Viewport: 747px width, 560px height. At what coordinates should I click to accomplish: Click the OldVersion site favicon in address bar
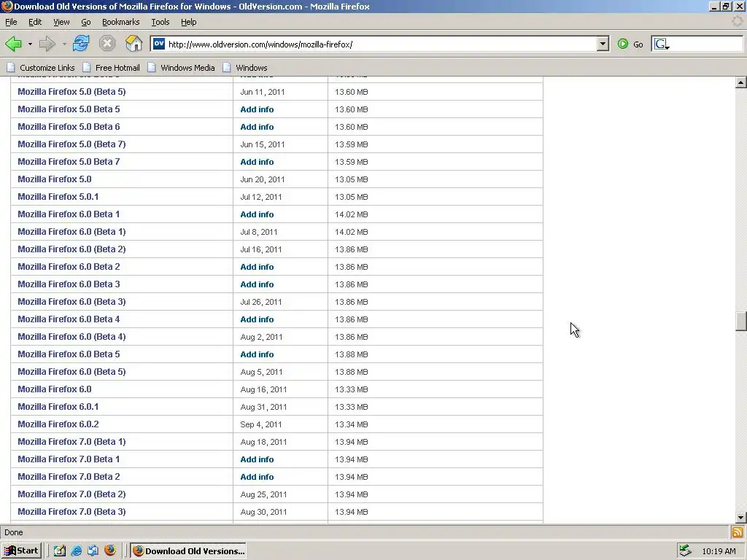click(158, 44)
